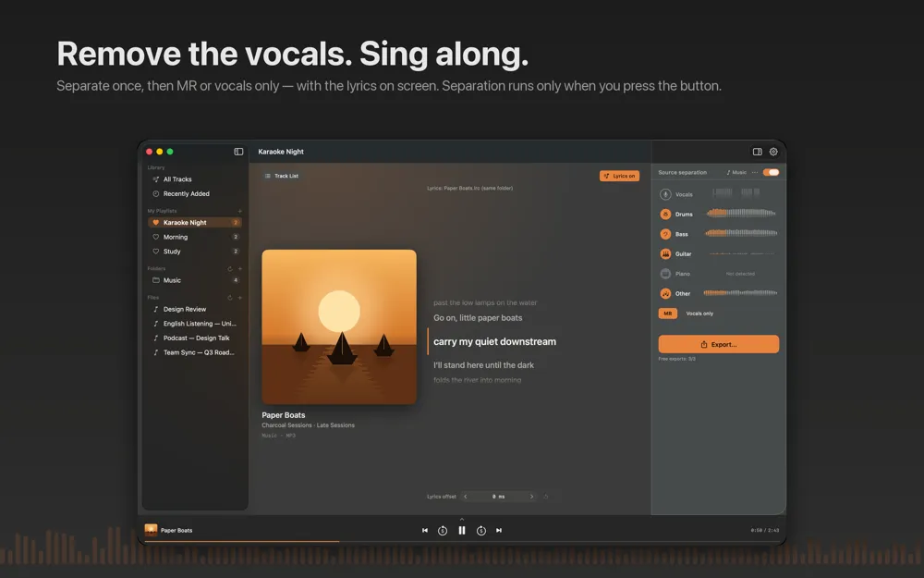Click 'Charcoal Sessions · Late Sessions' text
Image resolution: width=924 pixels, height=578 pixels.
point(309,425)
